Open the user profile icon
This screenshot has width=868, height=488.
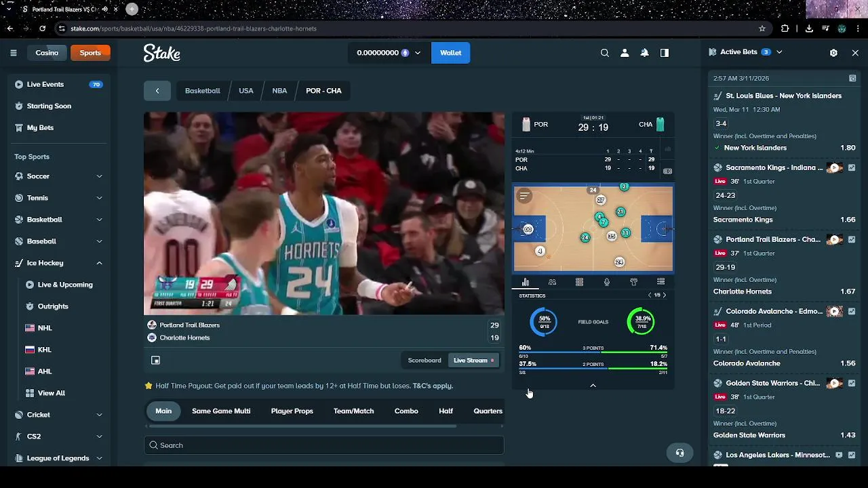[625, 53]
